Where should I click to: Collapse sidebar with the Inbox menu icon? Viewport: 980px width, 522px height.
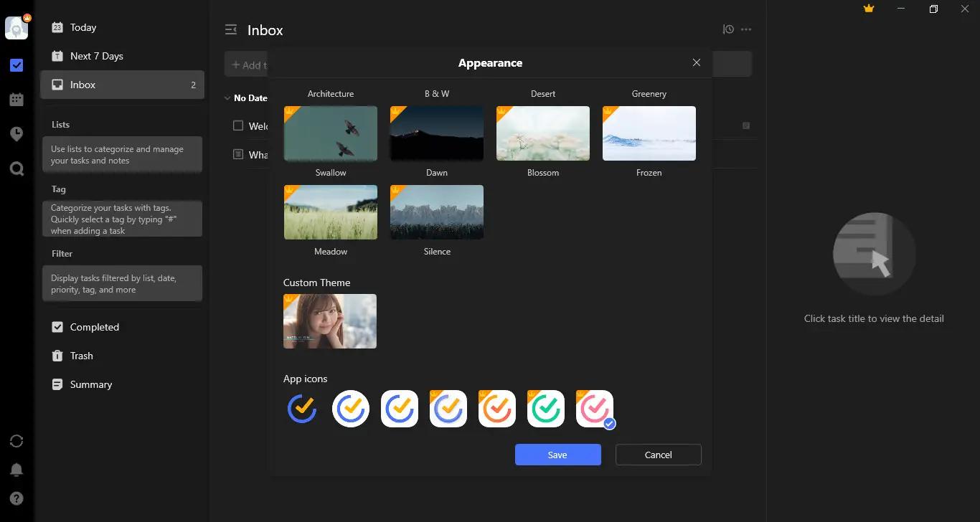231,30
